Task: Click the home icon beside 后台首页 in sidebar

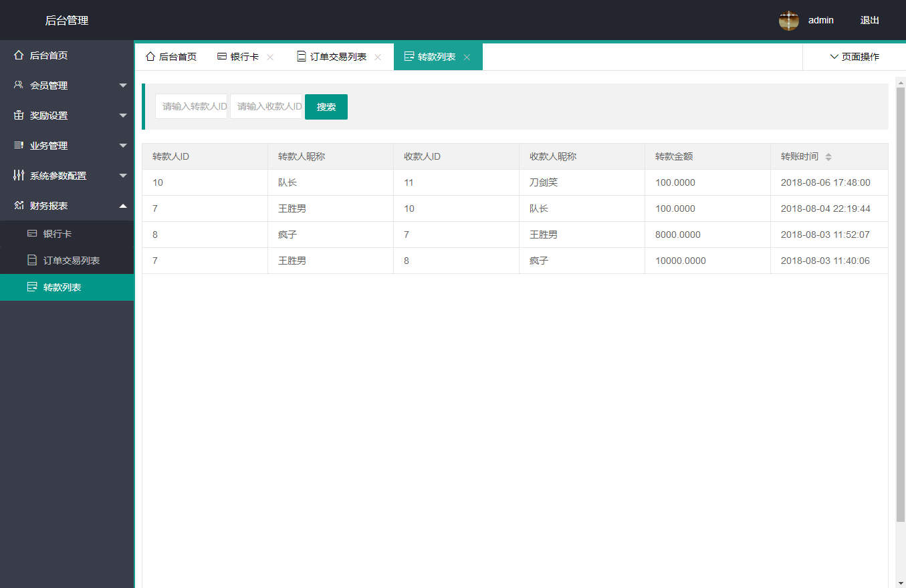Action: coord(19,55)
